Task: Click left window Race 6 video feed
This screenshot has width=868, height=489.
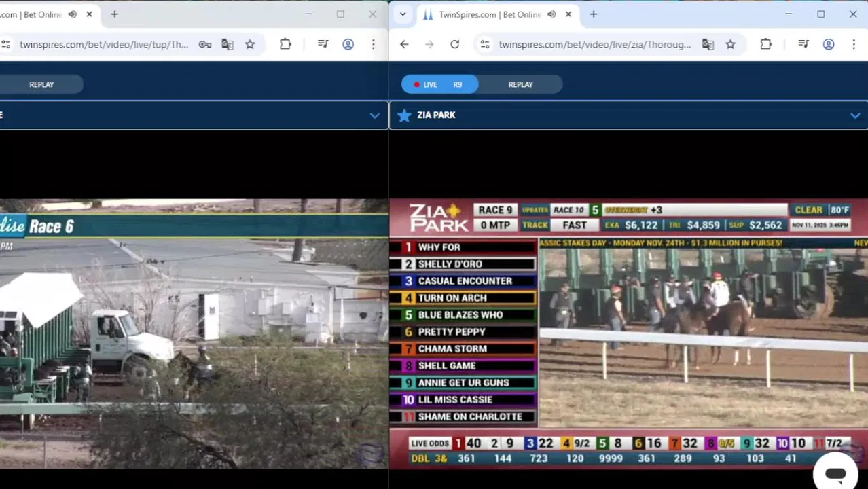Action: point(194,333)
